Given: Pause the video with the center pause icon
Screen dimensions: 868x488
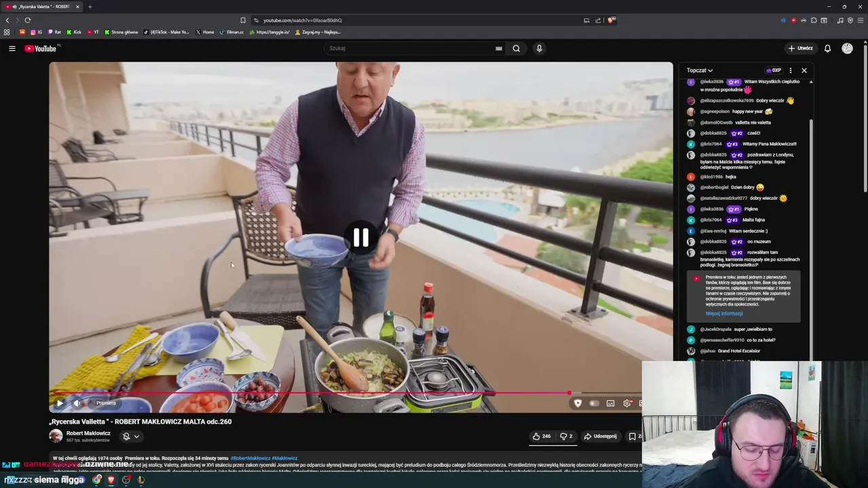Looking at the screenshot, I should [x=361, y=237].
